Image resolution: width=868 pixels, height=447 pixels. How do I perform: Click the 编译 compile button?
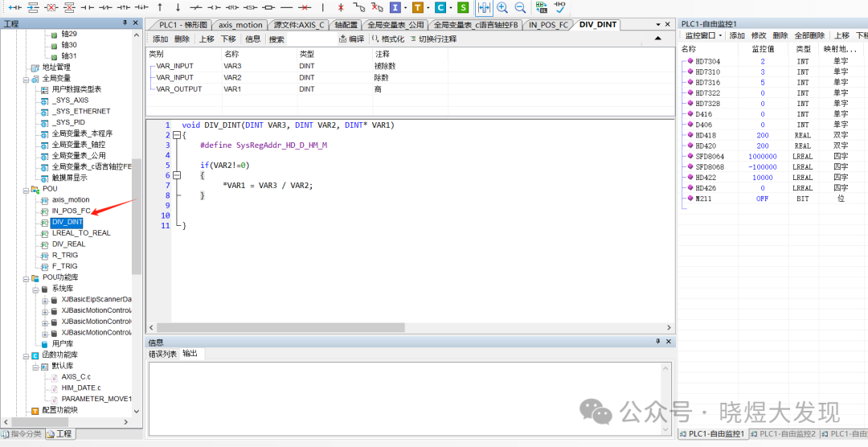pos(352,39)
